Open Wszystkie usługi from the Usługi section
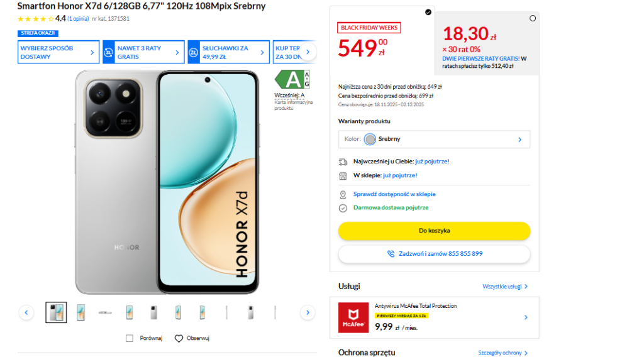Viewport: 644px width, 362px height. tap(504, 286)
